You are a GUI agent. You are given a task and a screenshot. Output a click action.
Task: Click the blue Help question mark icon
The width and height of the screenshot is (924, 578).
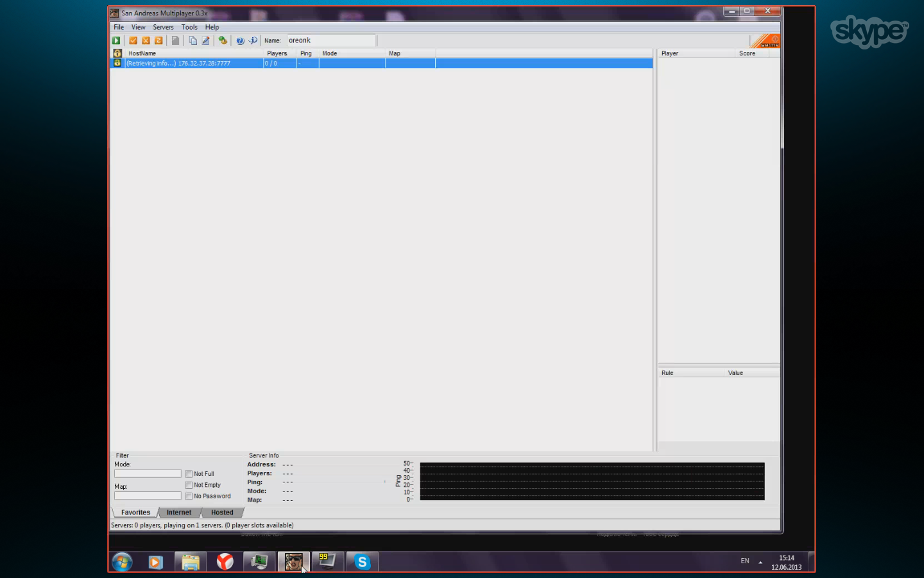240,40
